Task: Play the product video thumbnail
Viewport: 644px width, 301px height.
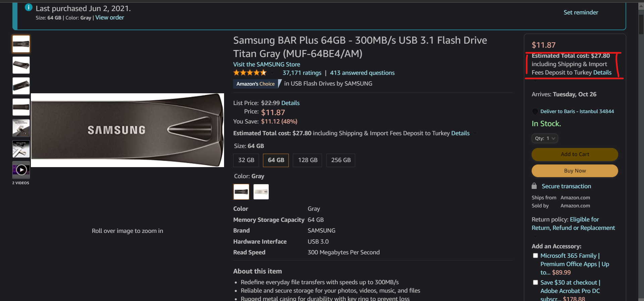Action: pyautogui.click(x=21, y=170)
